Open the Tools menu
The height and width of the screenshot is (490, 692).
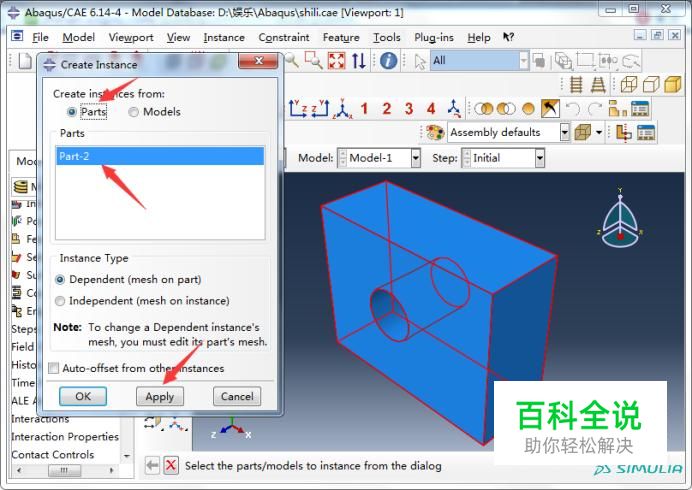tap(387, 38)
